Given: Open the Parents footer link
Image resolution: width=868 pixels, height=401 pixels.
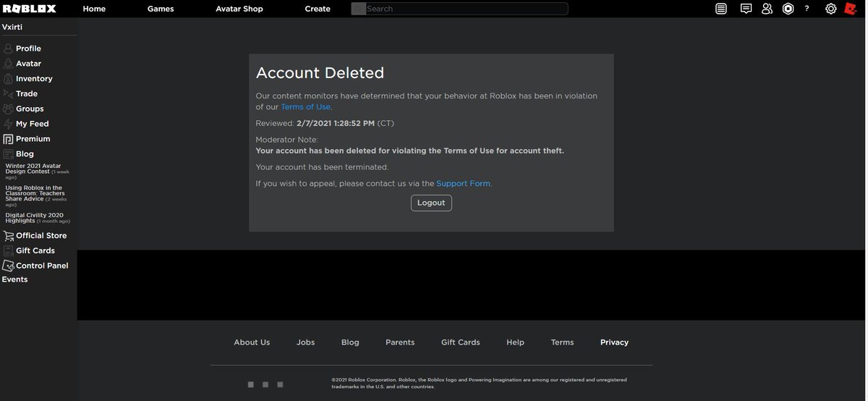Looking at the screenshot, I should [400, 342].
